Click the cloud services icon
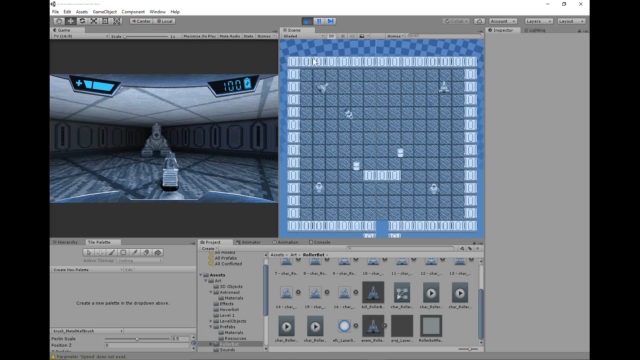 (x=479, y=21)
